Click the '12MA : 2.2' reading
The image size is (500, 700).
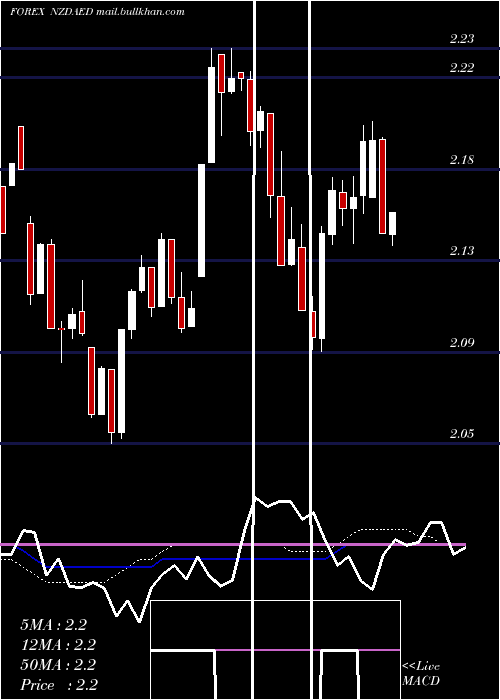tap(58, 645)
